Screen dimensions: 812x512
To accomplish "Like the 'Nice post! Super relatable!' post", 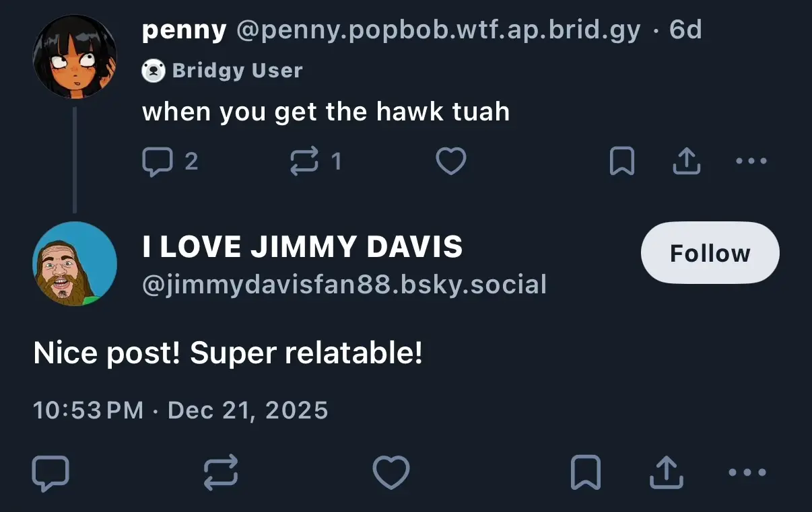I will [x=391, y=472].
